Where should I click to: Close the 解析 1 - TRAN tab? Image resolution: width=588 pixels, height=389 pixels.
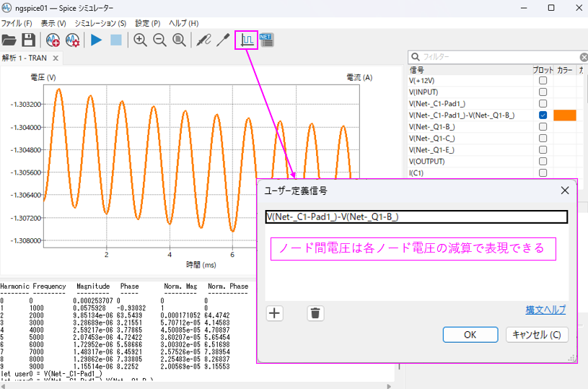pos(56,58)
